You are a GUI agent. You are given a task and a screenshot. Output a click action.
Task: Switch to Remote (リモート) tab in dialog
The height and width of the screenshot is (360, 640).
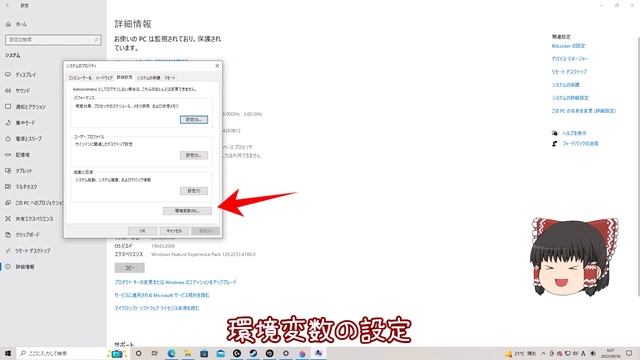click(170, 78)
